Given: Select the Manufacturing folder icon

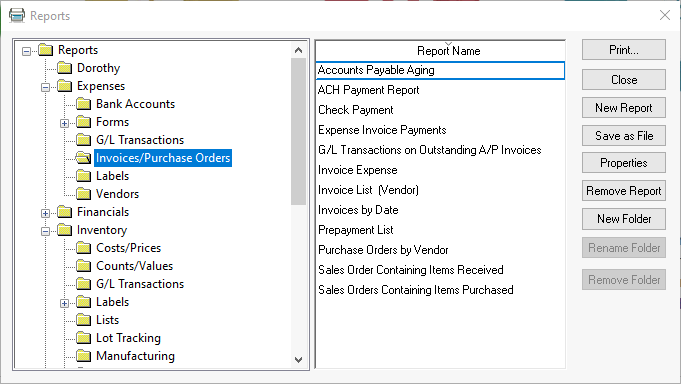Looking at the screenshot, I should 83,356.
